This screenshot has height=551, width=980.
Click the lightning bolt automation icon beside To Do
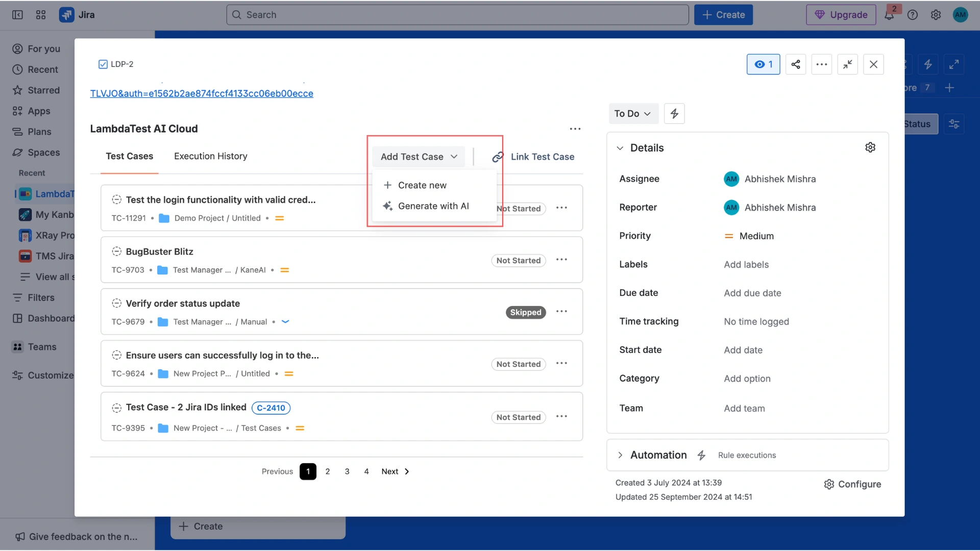click(674, 113)
